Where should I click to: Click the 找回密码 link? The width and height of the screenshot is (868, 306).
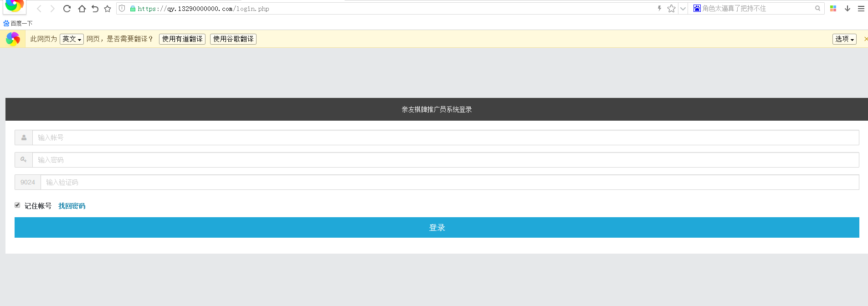tap(72, 206)
